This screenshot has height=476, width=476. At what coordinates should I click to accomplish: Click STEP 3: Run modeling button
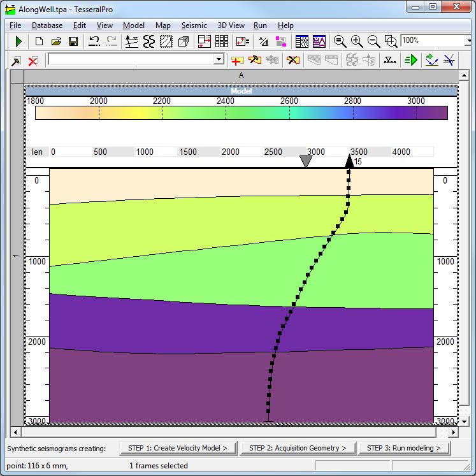point(403,448)
